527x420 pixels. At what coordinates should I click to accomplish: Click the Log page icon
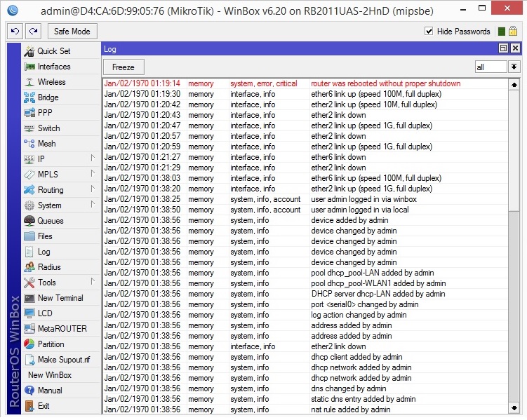29,252
